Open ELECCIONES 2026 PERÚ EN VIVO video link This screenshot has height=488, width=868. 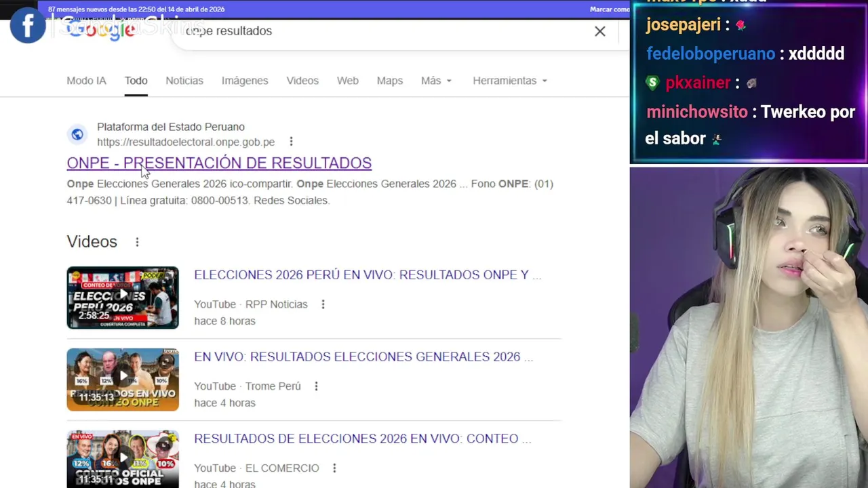(x=368, y=275)
